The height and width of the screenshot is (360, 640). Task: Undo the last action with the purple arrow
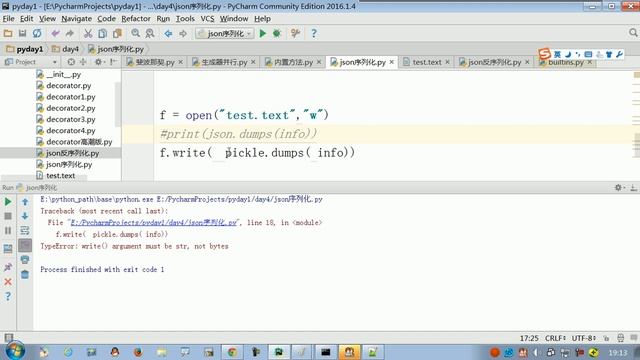[56, 33]
